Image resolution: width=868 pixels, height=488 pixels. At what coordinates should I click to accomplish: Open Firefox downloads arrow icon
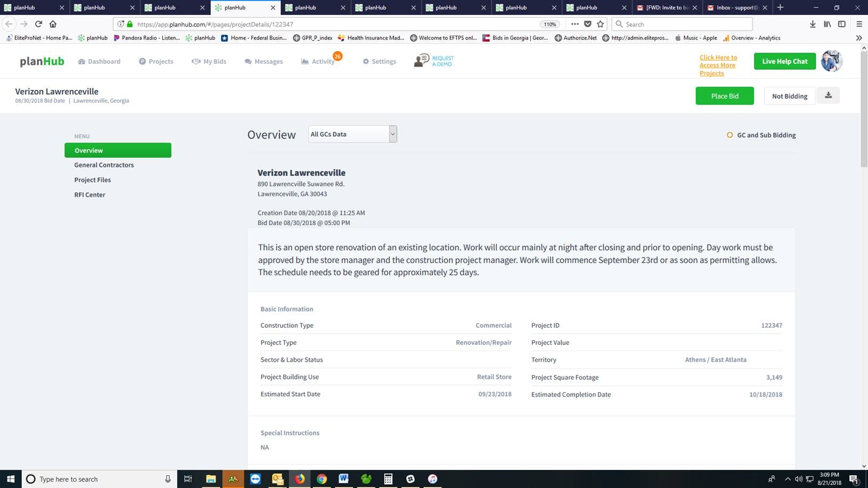click(813, 24)
